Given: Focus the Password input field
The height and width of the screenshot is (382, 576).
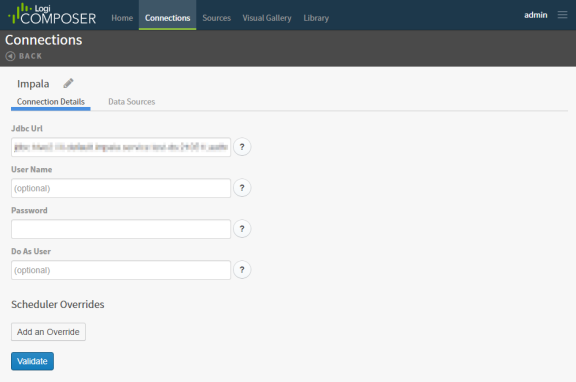Looking at the screenshot, I should point(121,229).
